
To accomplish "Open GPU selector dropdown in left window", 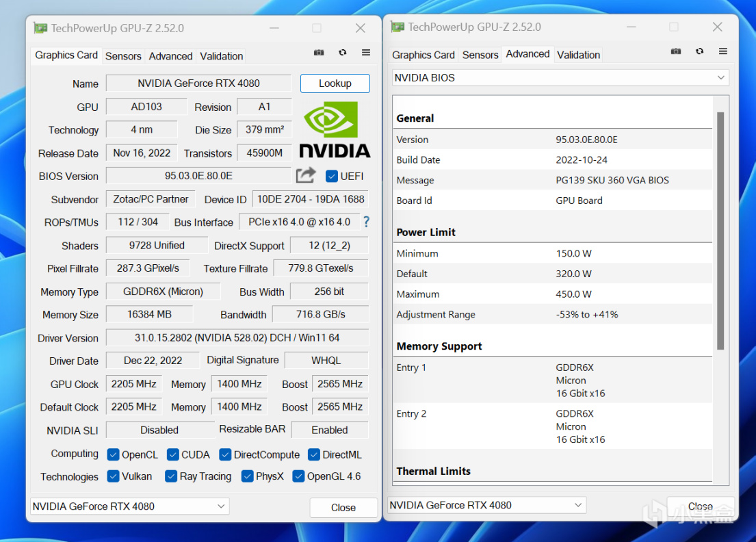I will 129,506.
